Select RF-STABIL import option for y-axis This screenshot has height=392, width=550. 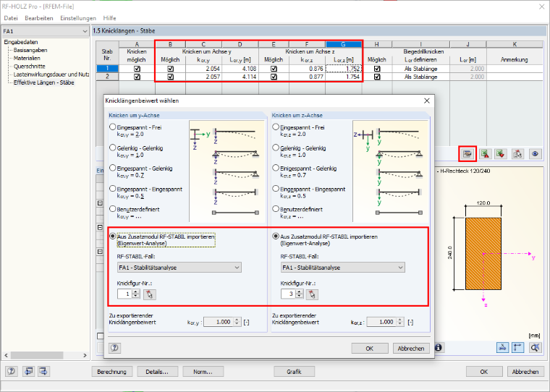pyautogui.click(x=113, y=237)
